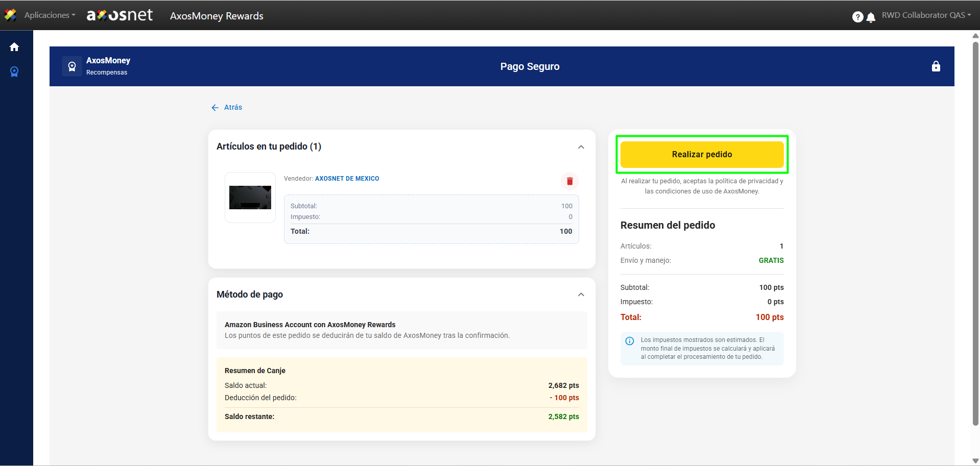Open the Aplicaciones dropdown menu

coord(50,15)
